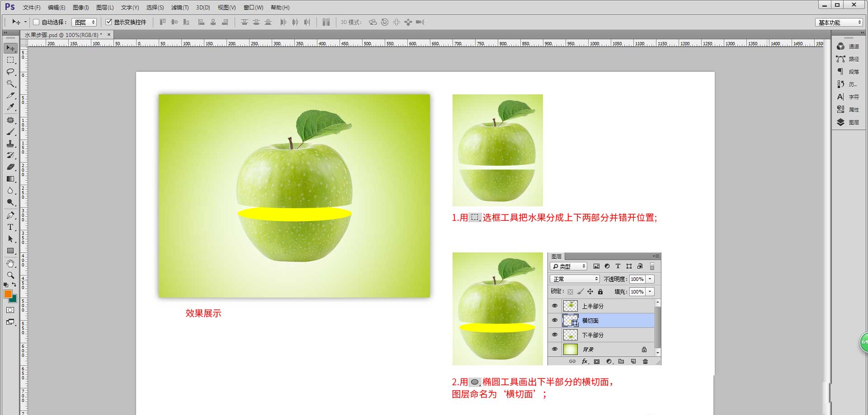Select the Lasso tool
868x415 pixels.
point(10,72)
